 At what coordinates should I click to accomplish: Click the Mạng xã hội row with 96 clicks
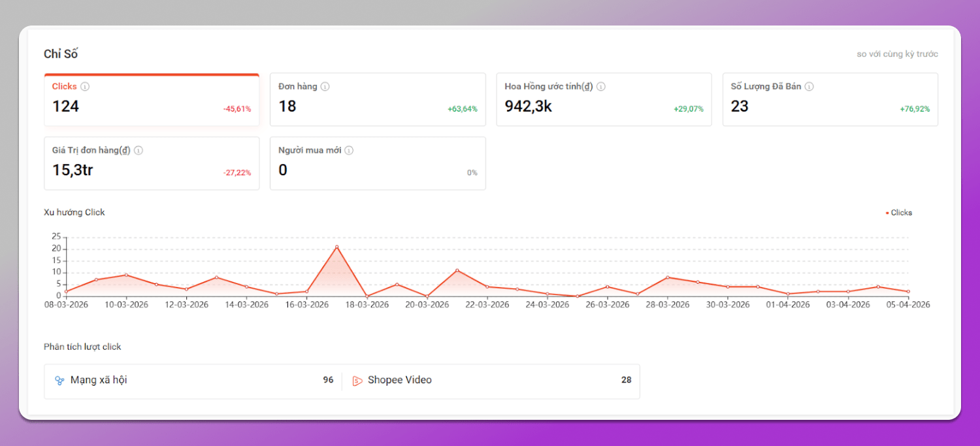coord(193,381)
